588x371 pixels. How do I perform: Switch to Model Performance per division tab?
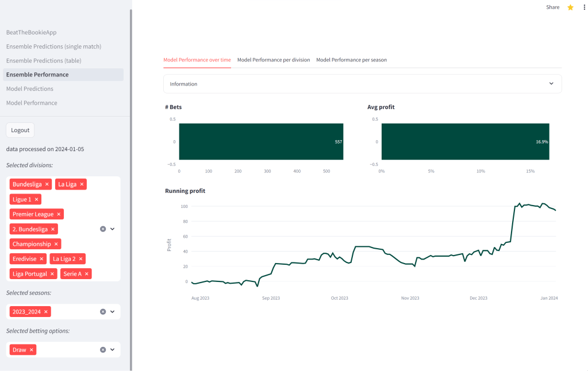click(x=274, y=60)
